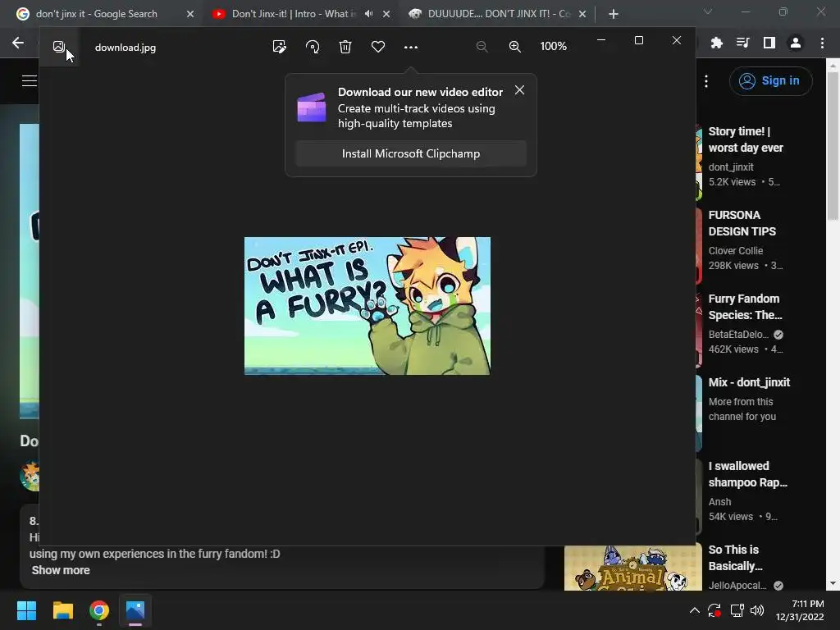Click Show more in video description

[61, 570]
